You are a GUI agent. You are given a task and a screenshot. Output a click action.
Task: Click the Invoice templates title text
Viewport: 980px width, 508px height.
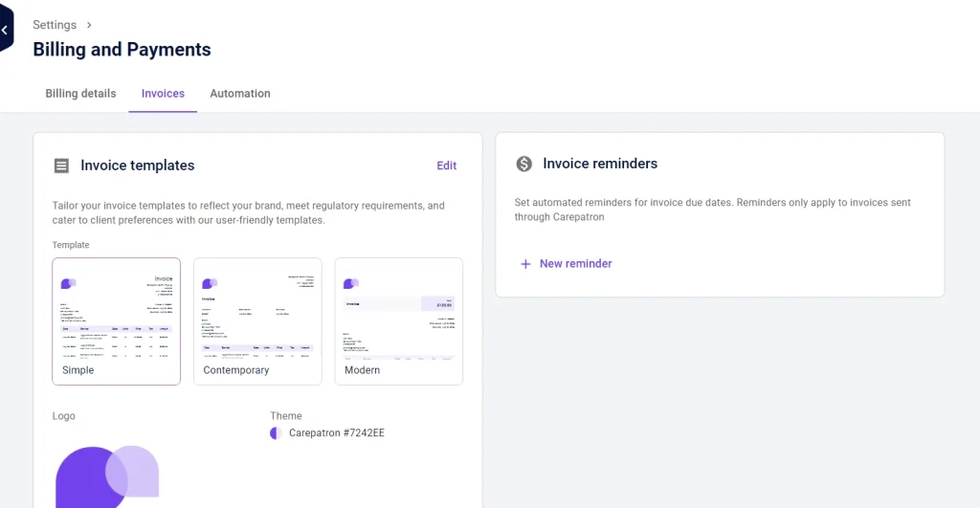click(138, 166)
